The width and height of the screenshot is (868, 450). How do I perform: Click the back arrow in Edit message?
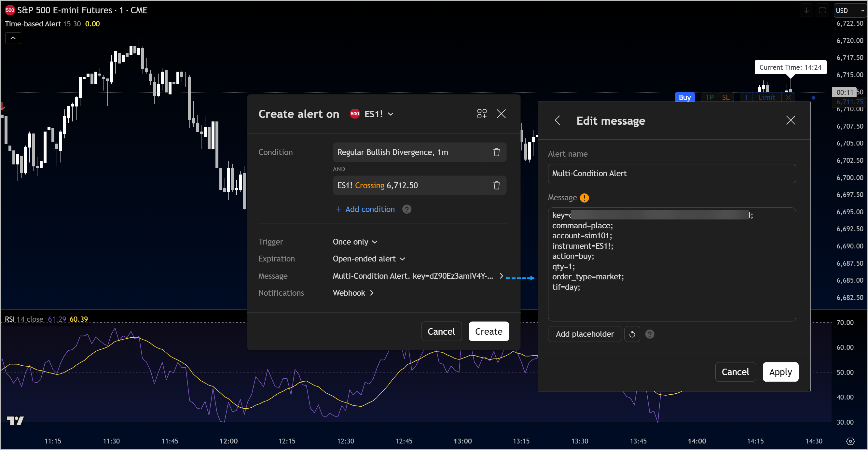point(557,120)
